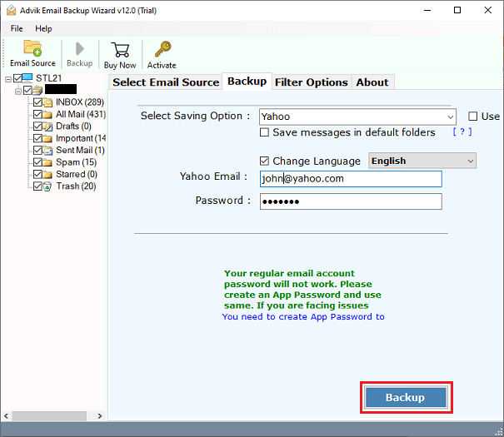
Task: Click the [ ? ] help link
Action: click(x=462, y=132)
